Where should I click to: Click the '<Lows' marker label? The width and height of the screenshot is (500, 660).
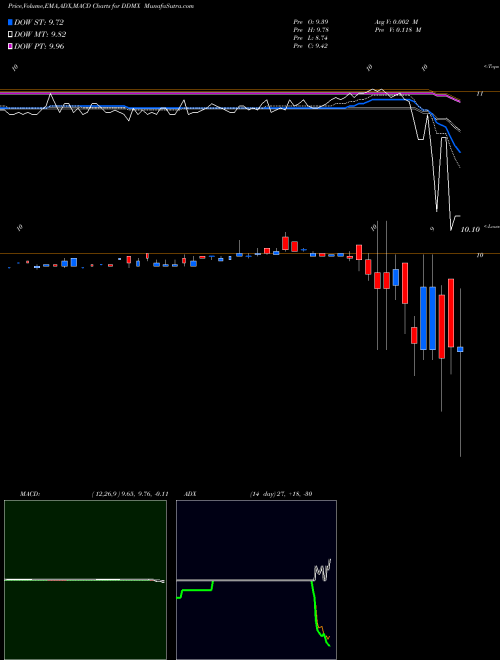coord(491,226)
